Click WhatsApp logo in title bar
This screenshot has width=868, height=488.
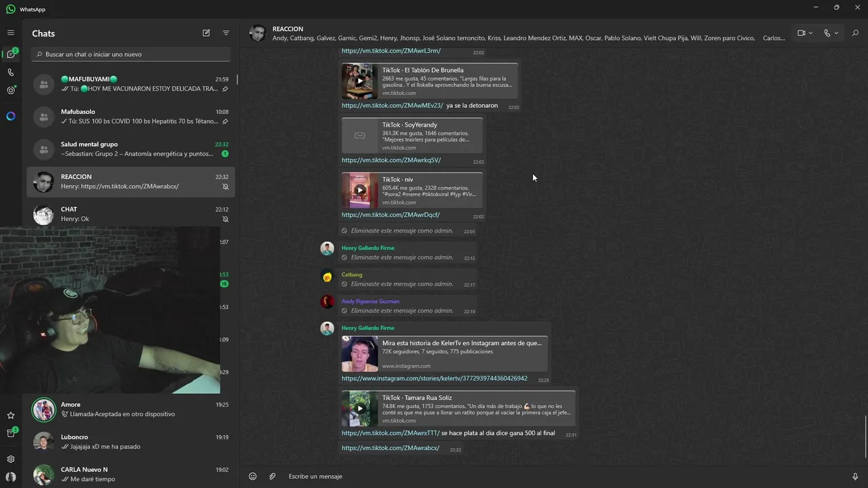click(x=11, y=9)
